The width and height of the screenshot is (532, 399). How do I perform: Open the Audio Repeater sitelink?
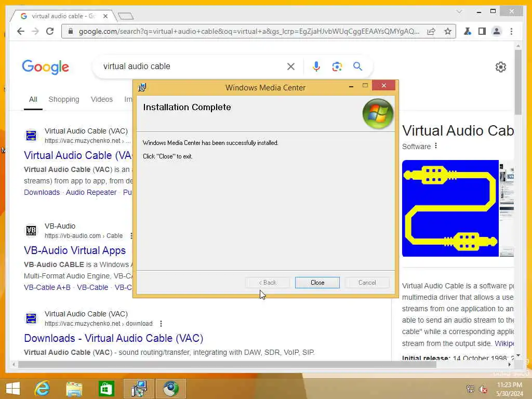coord(91,192)
